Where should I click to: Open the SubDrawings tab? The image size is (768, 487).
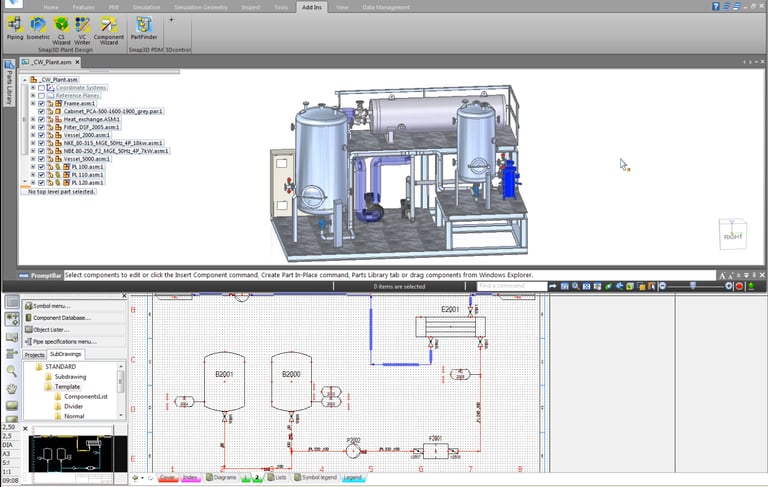click(66, 354)
